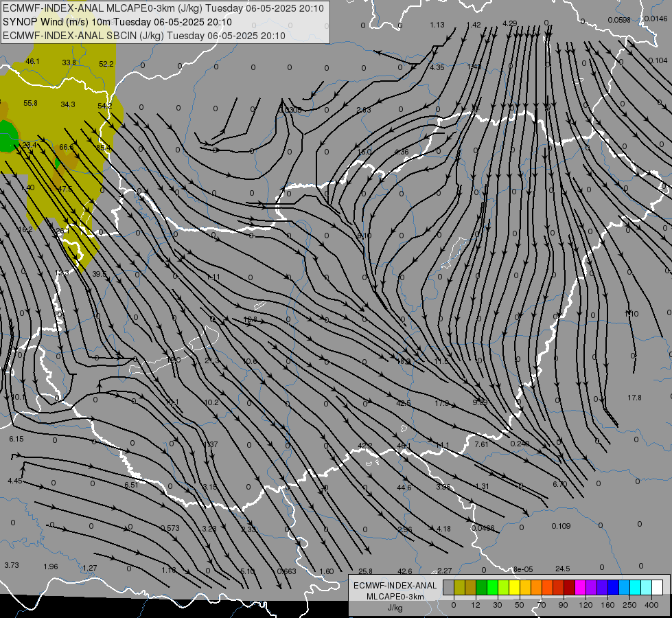The height and width of the screenshot is (618, 672).
Task: Click the dark gold-brown legend swatch
Action: pos(471,587)
